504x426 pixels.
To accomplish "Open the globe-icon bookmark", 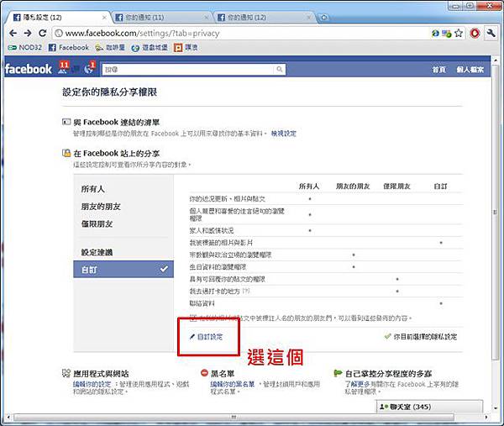I will tap(150, 48).
